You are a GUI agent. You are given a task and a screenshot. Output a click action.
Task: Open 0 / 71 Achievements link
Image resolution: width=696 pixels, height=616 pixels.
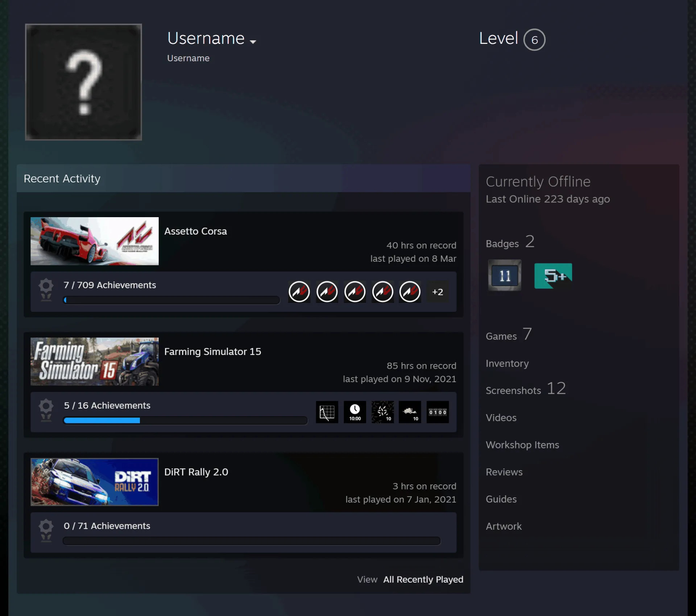(107, 526)
